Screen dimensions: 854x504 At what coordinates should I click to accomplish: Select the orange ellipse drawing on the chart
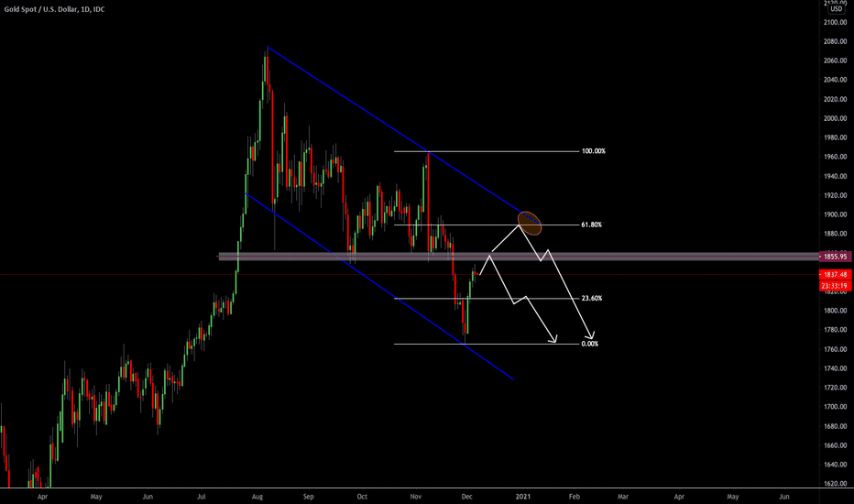pos(530,223)
